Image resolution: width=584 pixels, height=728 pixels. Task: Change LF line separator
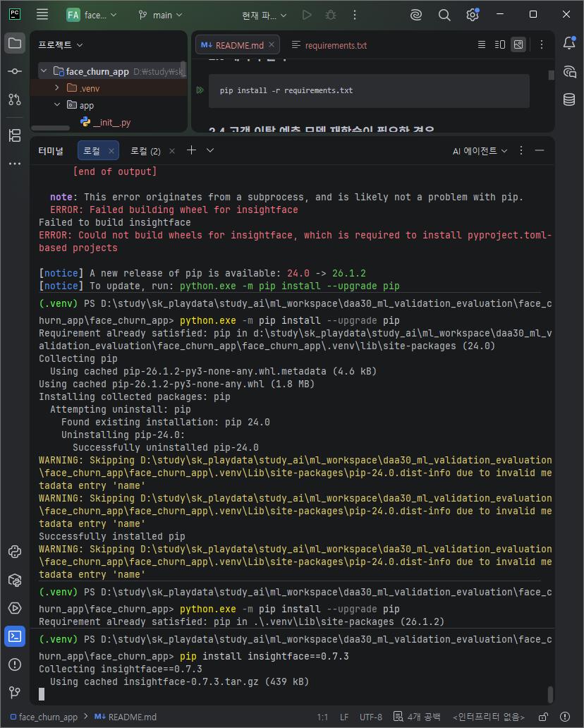[344, 717]
